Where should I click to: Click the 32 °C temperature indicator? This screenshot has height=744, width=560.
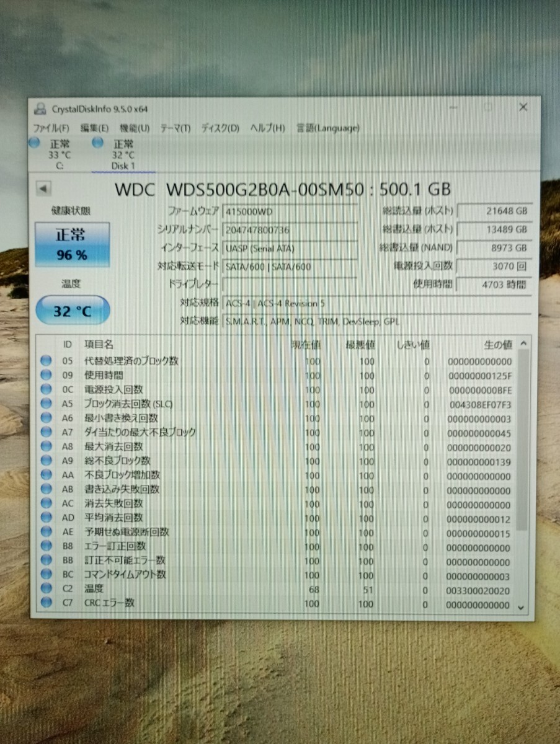[73, 310]
